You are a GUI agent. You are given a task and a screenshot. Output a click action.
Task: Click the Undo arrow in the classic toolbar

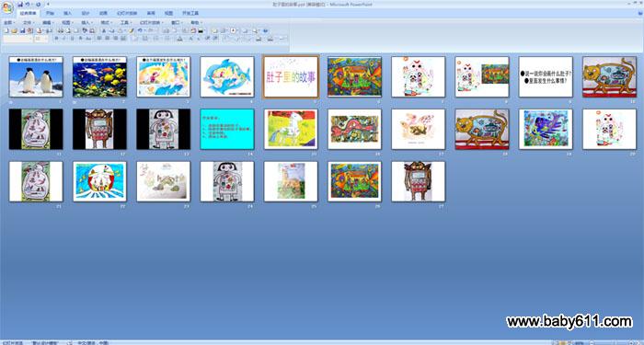(140, 30)
